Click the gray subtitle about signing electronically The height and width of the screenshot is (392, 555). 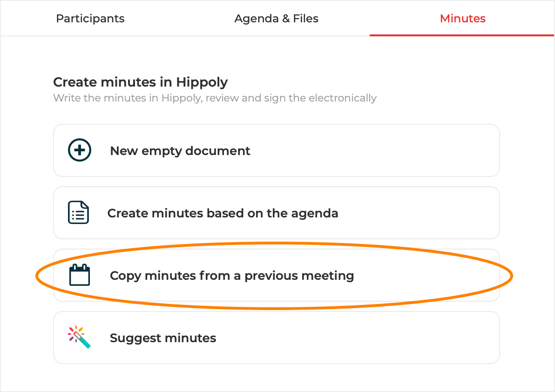(215, 98)
